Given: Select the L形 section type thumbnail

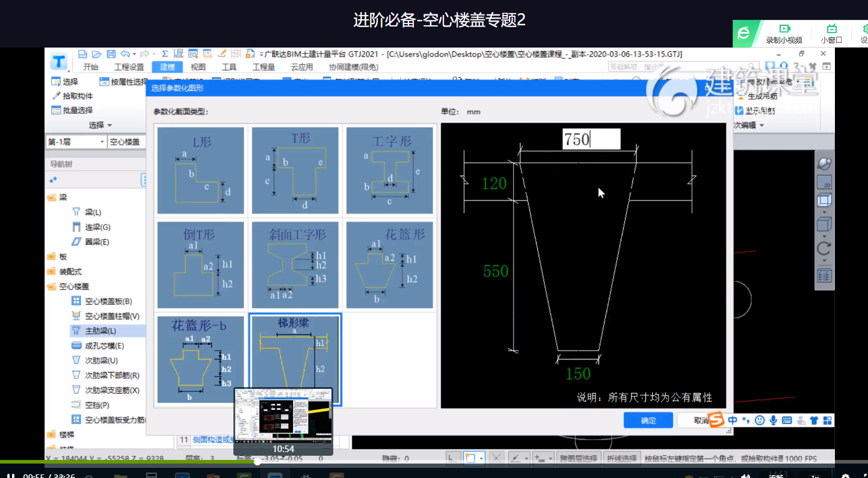Looking at the screenshot, I should (x=201, y=170).
